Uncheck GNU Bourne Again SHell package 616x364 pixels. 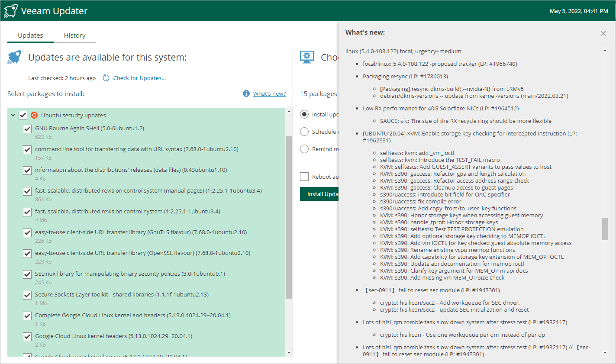(x=27, y=129)
